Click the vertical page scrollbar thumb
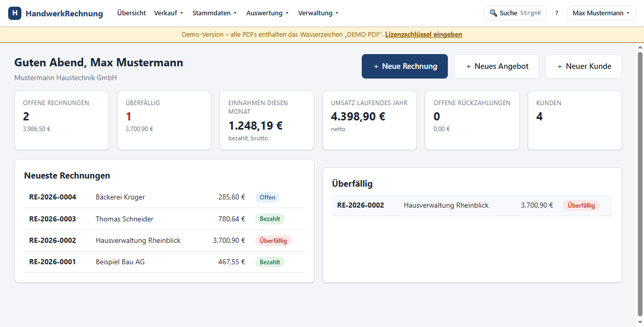 pyautogui.click(x=640, y=184)
